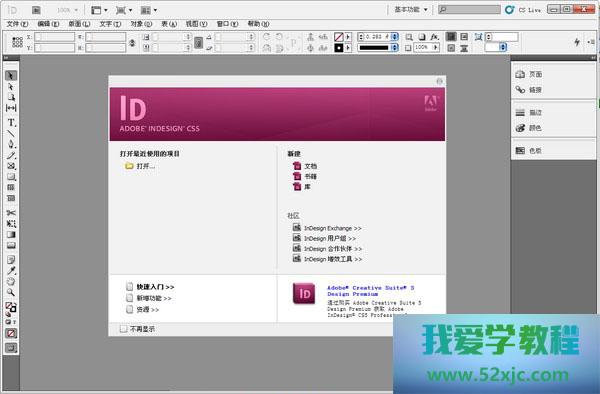Click the fx effects icon

coord(434,37)
